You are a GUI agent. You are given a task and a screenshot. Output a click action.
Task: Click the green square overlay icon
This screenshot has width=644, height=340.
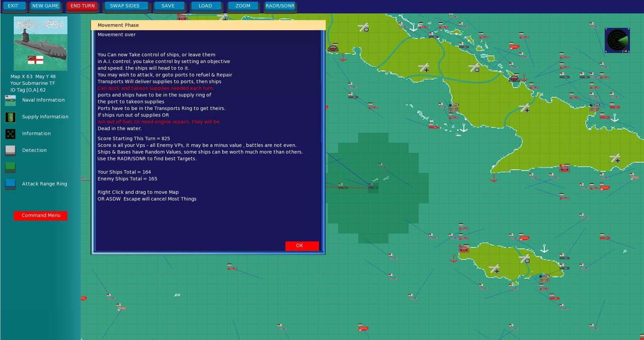click(11, 167)
